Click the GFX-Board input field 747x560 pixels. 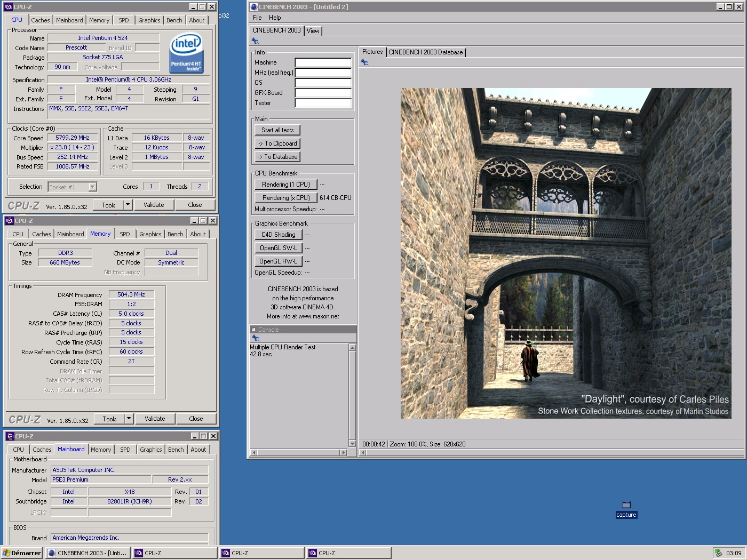coord(323,93)
